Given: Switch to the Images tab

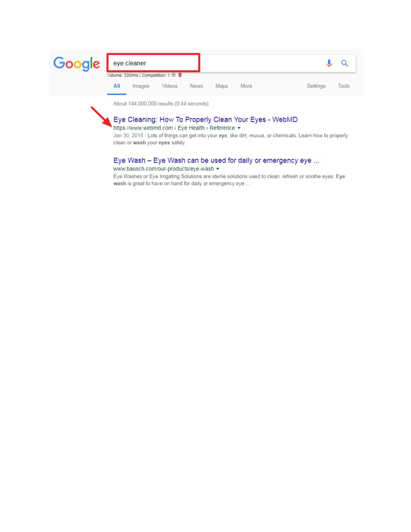Looking at the screenshot, I should [141, 86].
